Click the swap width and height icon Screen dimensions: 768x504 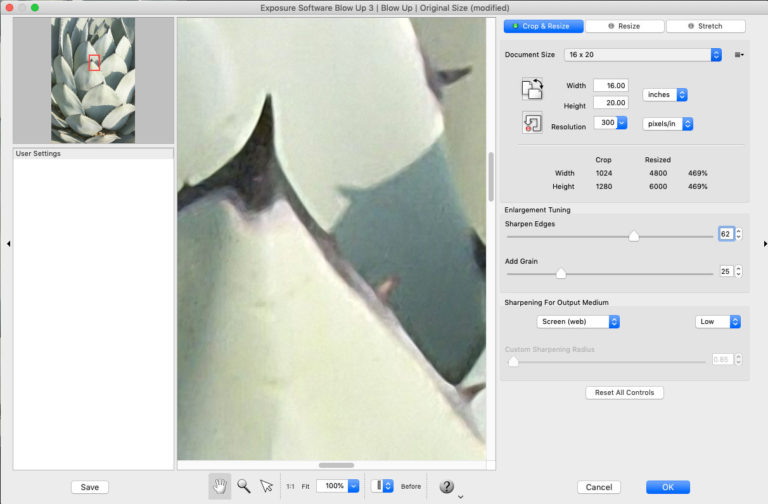click(x=532, y=89)
